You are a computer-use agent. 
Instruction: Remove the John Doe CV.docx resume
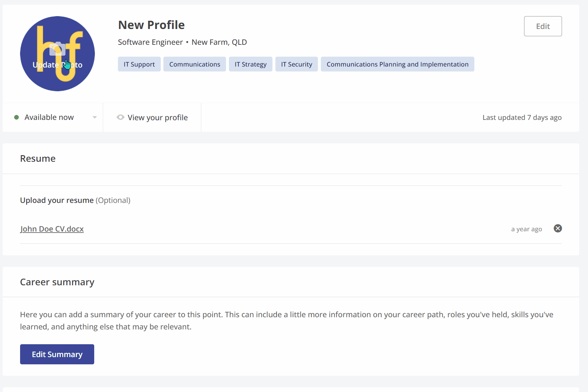click(557, 229)
